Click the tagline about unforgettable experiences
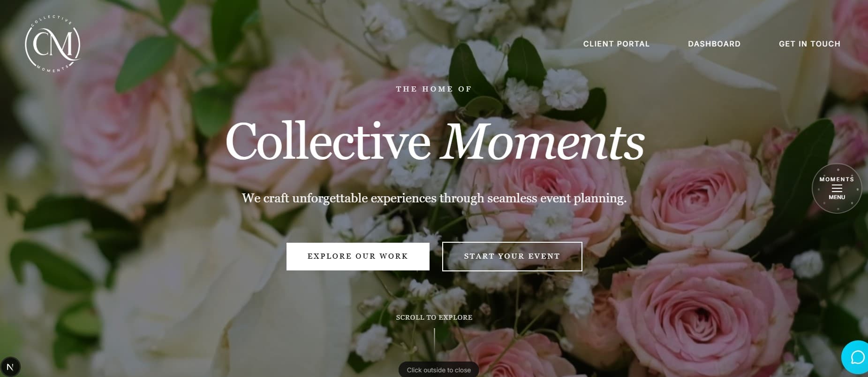868x377 pixels. (434, 198)
